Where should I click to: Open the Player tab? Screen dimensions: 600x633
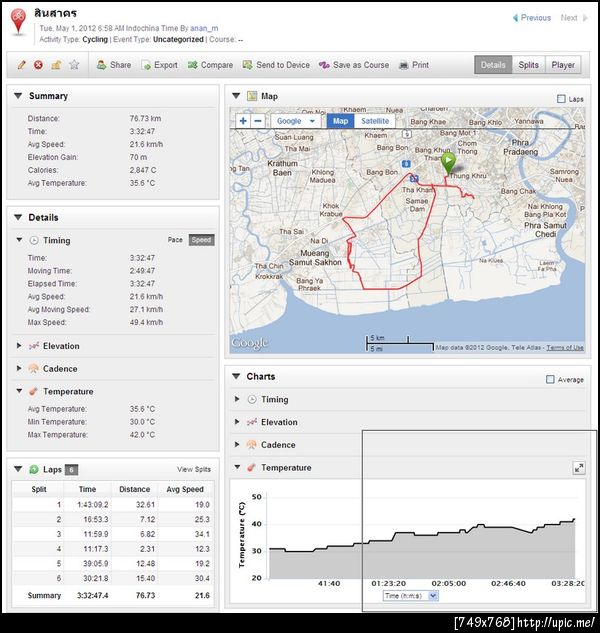point(563,65)
